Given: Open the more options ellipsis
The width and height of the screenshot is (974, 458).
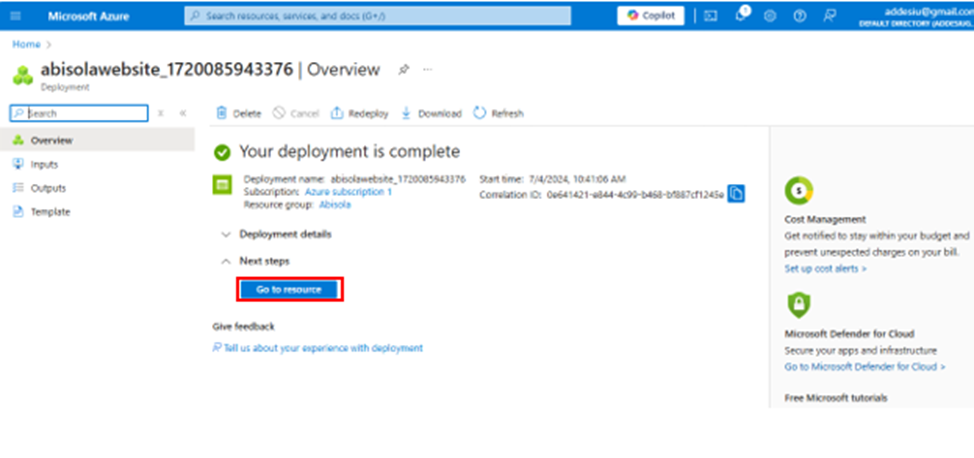Looking at the screenshot, I should point(427,69).
